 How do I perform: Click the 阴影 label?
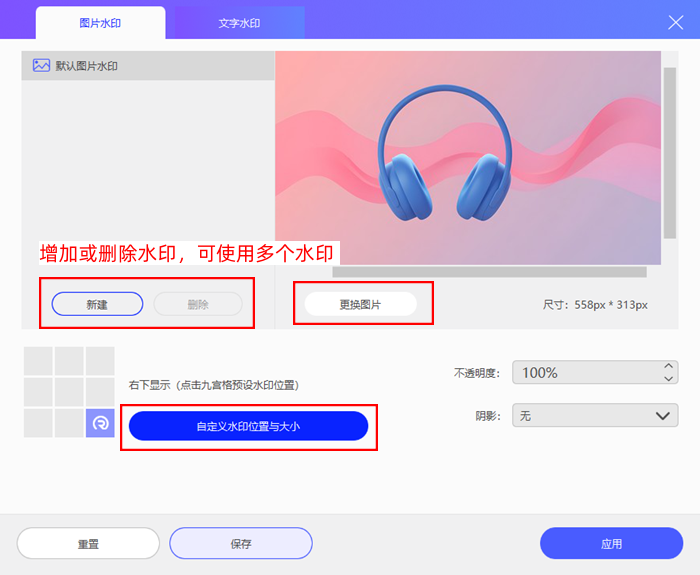click(488, 416)
